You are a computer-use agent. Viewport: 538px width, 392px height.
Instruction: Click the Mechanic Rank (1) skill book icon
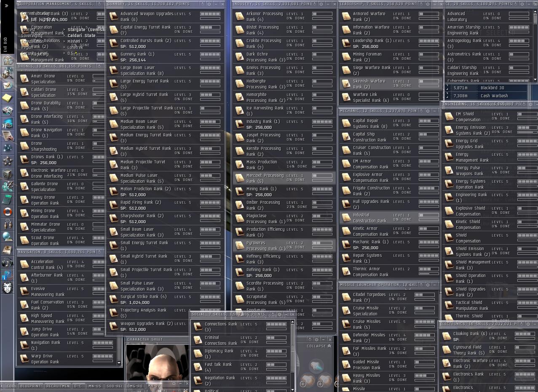click(x=346, y=245)
